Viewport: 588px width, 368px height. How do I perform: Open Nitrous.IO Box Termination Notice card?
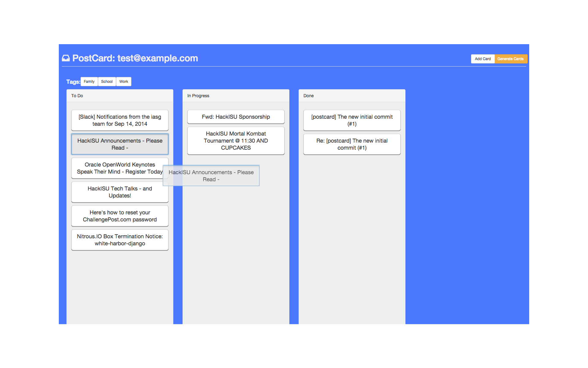[x=120, y=240]
